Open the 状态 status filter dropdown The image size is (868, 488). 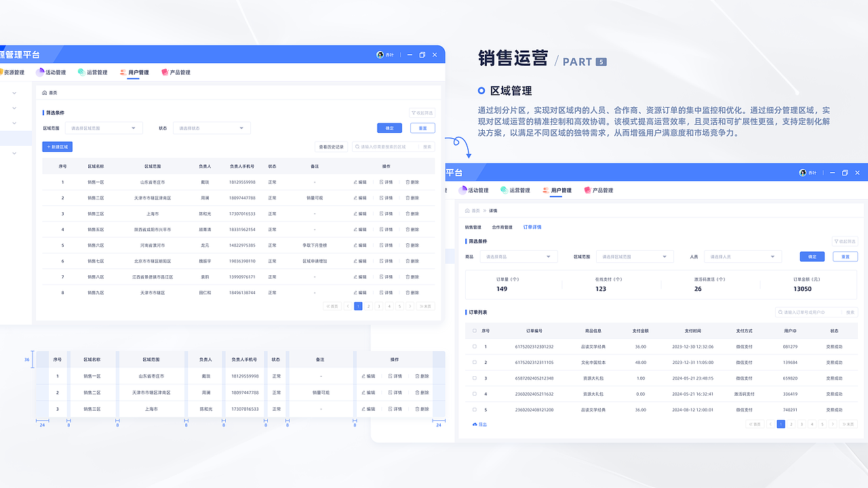point(211,128)
